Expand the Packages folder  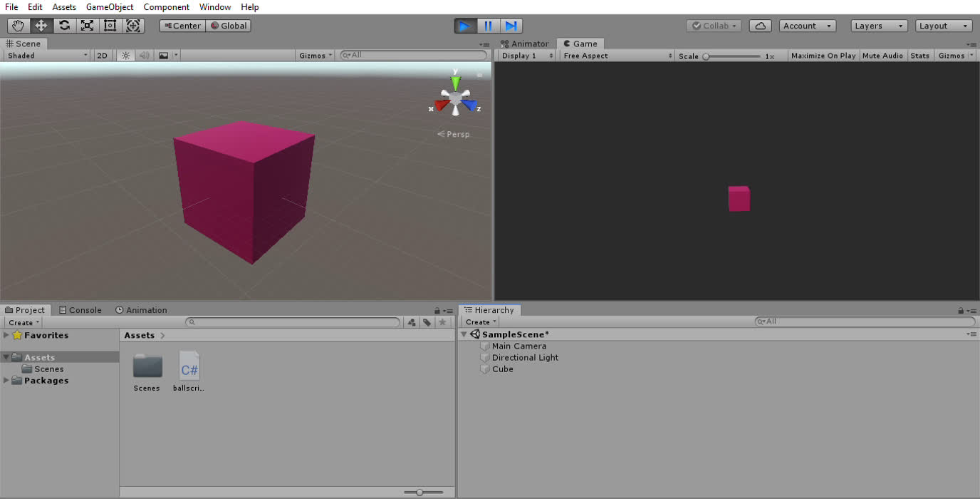click(7, 381)
